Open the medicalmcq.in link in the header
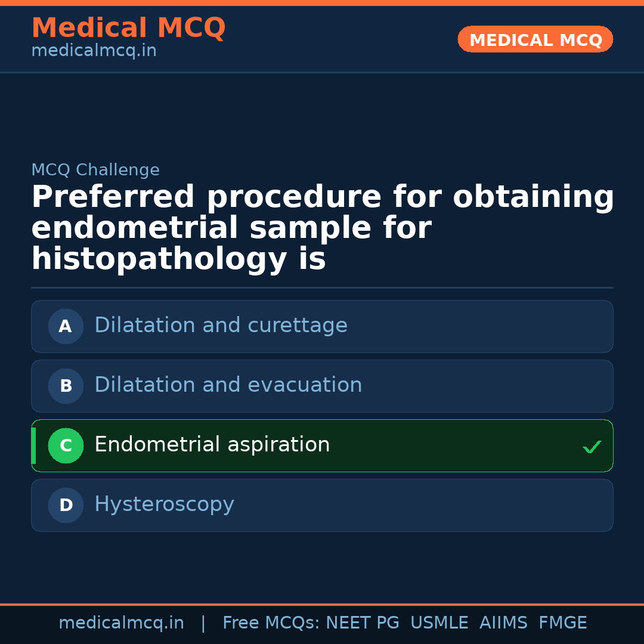 pyautogui.click(x=94, y=51)
